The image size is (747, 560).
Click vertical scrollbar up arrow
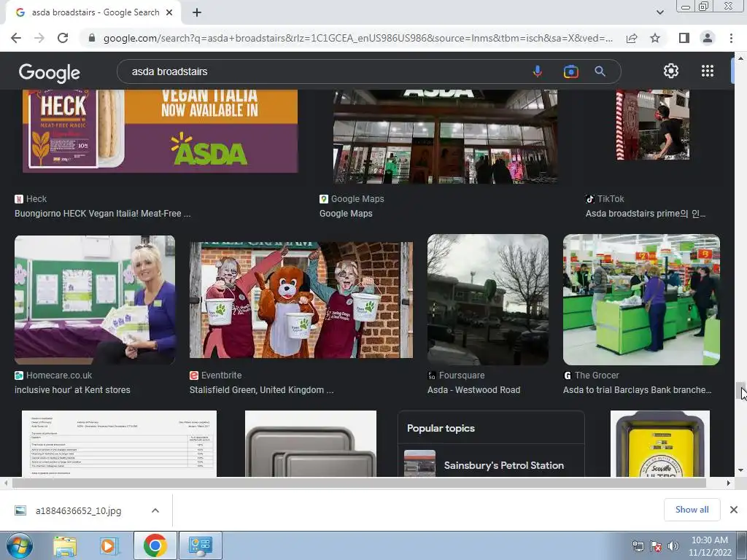click(741, 58)
